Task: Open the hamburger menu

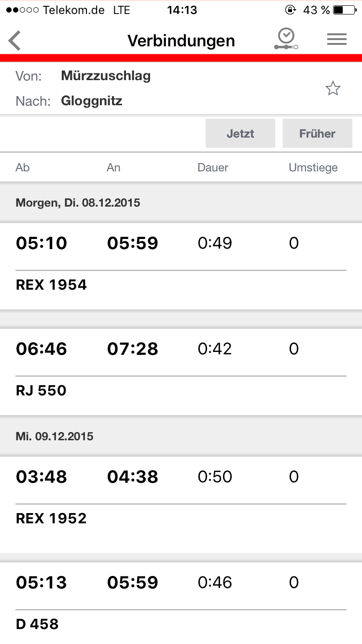Action: tap(337, 40)
